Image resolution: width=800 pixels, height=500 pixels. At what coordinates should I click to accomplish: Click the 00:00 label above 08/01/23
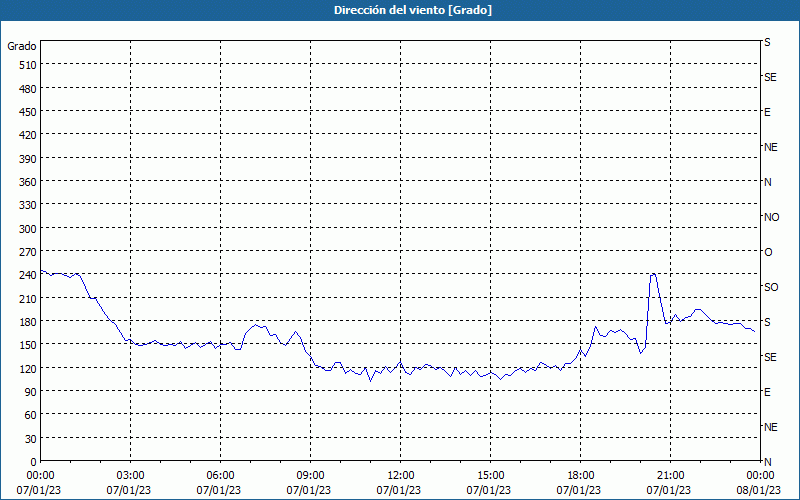click(x=761, y=476)
